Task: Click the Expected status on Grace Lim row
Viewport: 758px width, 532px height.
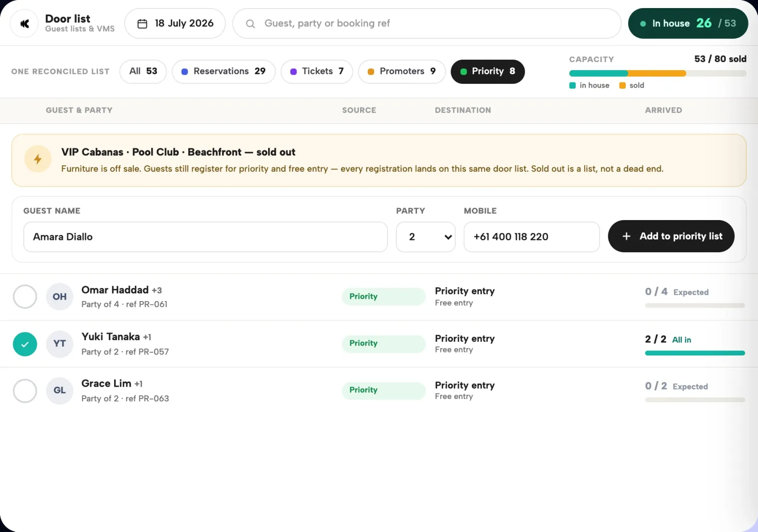Action: 690,387
